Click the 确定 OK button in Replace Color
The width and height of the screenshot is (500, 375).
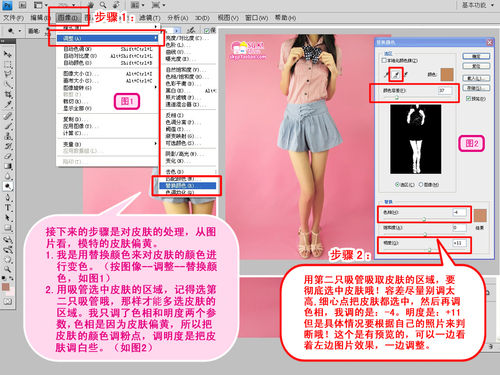click(476, 56)
